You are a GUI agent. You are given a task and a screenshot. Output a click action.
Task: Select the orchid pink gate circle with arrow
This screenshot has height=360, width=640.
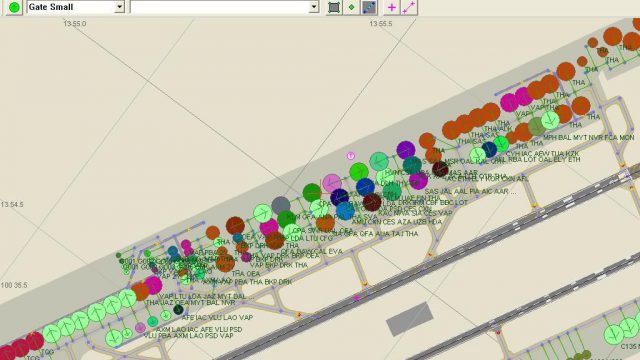tap(332, 183)
